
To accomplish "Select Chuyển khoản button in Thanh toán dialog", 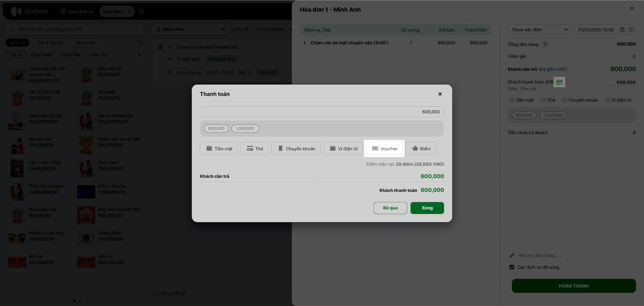I will (x=296, y=149).
